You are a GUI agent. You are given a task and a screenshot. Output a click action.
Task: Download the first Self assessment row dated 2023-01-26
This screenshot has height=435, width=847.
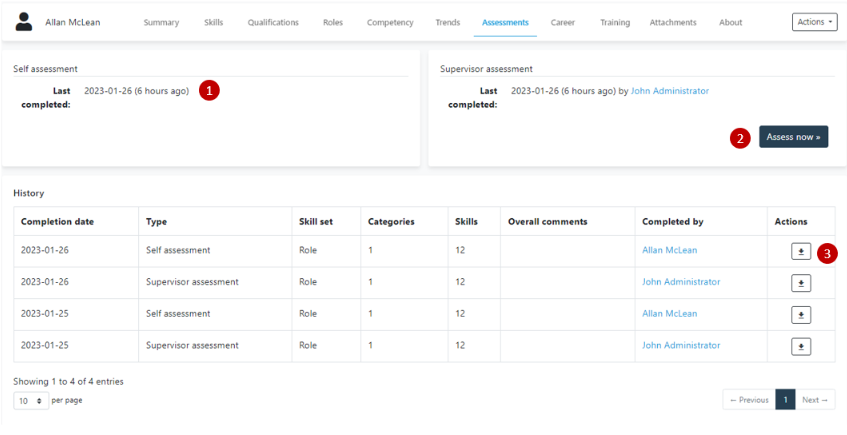[x=801, y=252]
